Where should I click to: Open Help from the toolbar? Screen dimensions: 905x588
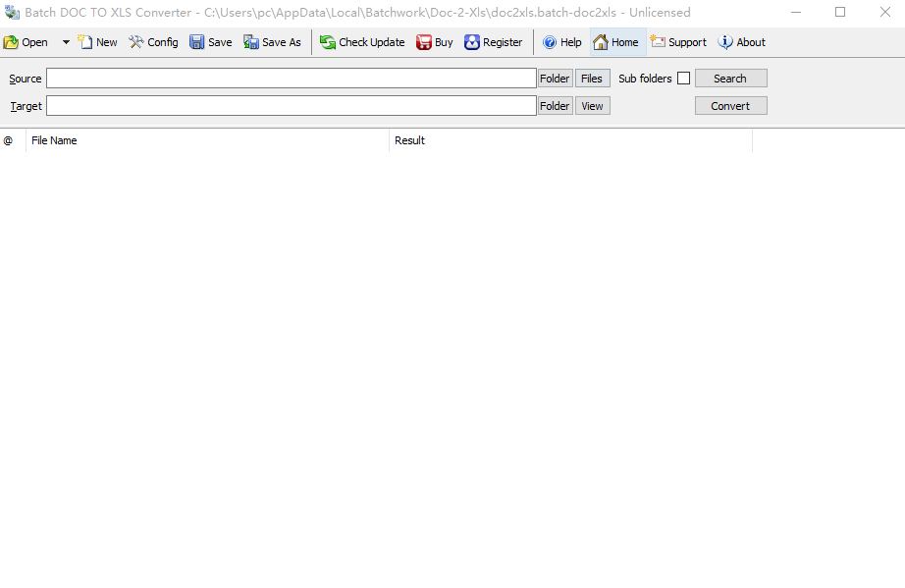pyautogui.click(x=562, y=42)
